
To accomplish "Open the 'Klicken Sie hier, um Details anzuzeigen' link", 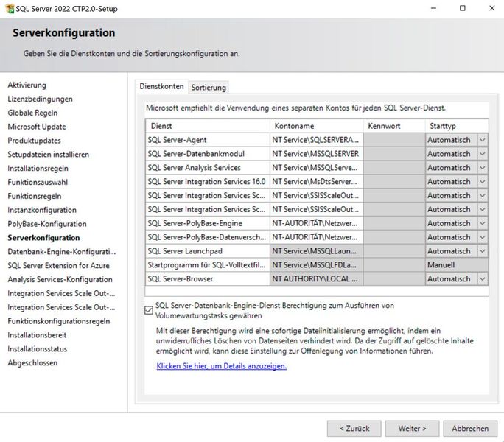I will coord(222,366).
